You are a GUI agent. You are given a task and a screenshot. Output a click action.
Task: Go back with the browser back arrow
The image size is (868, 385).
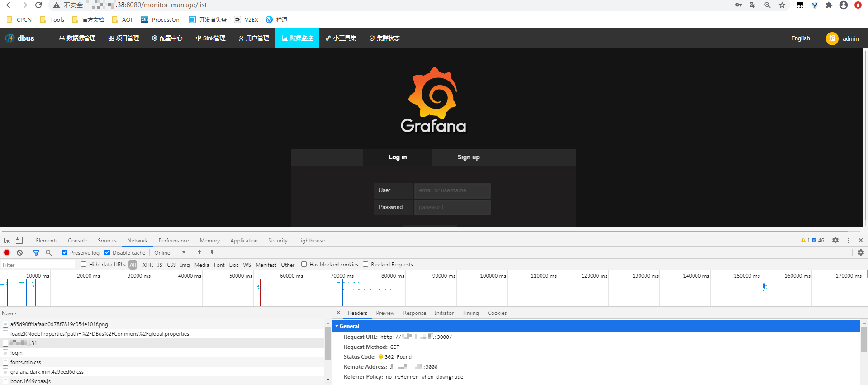tap(9, 5)
